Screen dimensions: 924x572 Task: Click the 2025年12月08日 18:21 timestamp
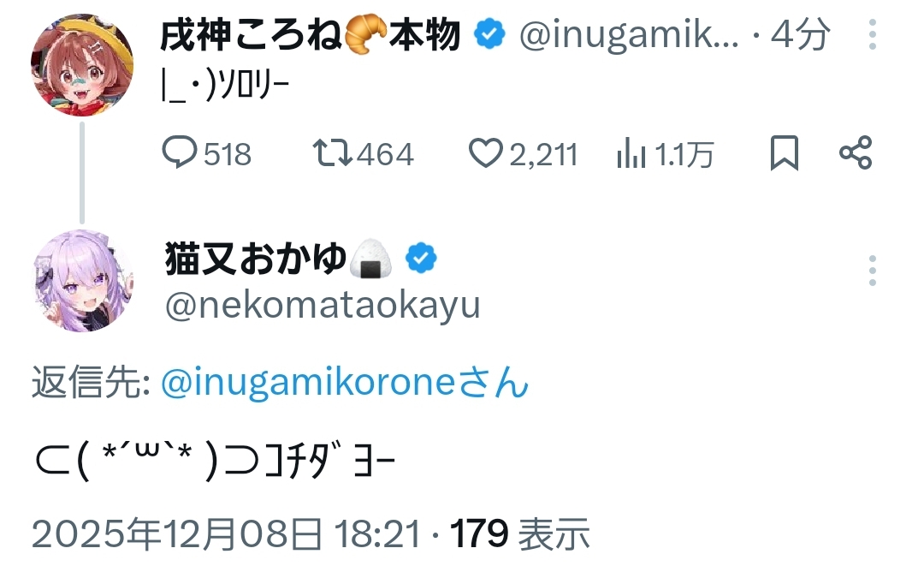click(x=226, y=535)
